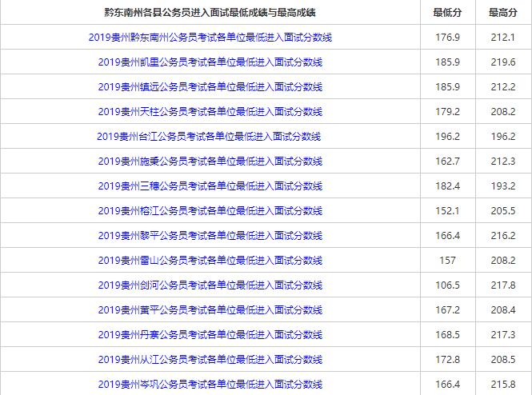Select the 106.5 lowest score cell
This screenshot has width=532, height=395.
pos(448,285)
